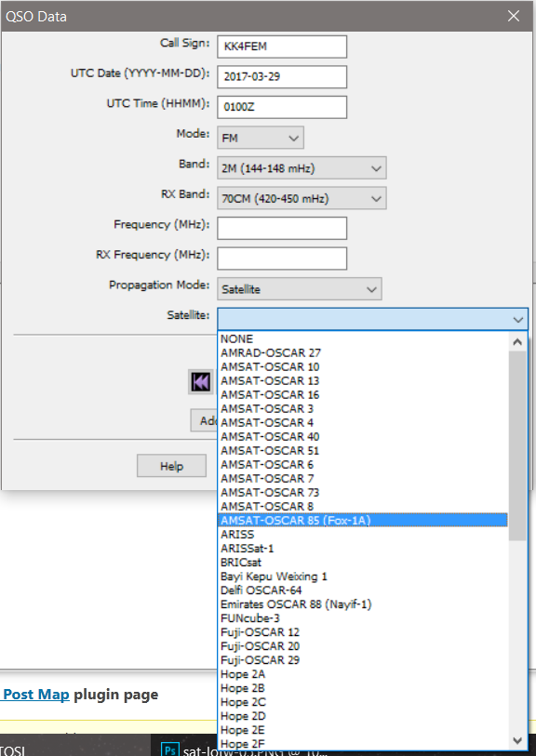Open the Mode dropdown showing FM

coord(260,138)
